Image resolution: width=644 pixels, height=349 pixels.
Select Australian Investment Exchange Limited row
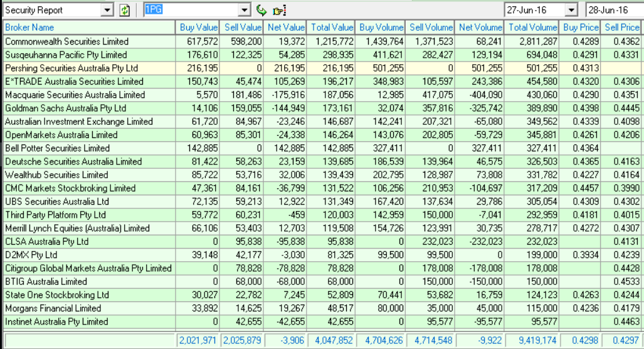coord(322,122)
